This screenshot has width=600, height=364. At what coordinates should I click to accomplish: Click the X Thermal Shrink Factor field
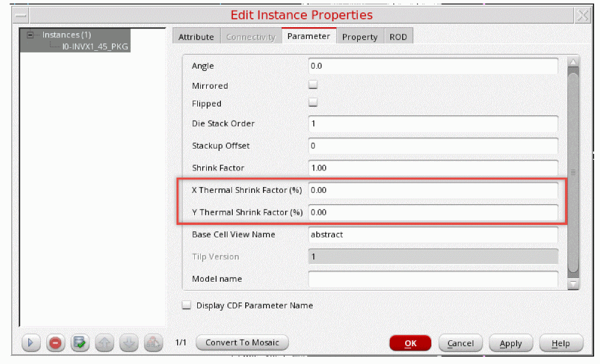433,190
